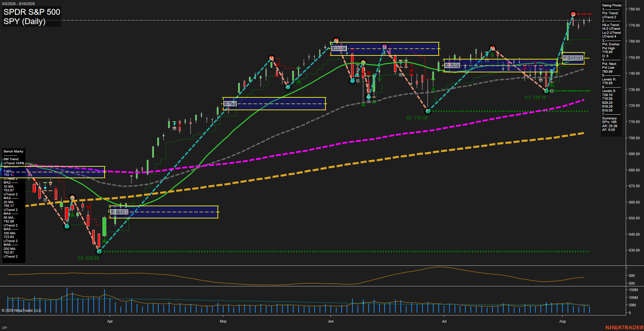Click the 3/5/2026 - 8/10/2026 date range
Image resolution: width=644 pixels, height=331 pixels.
(x=18, y=4)
